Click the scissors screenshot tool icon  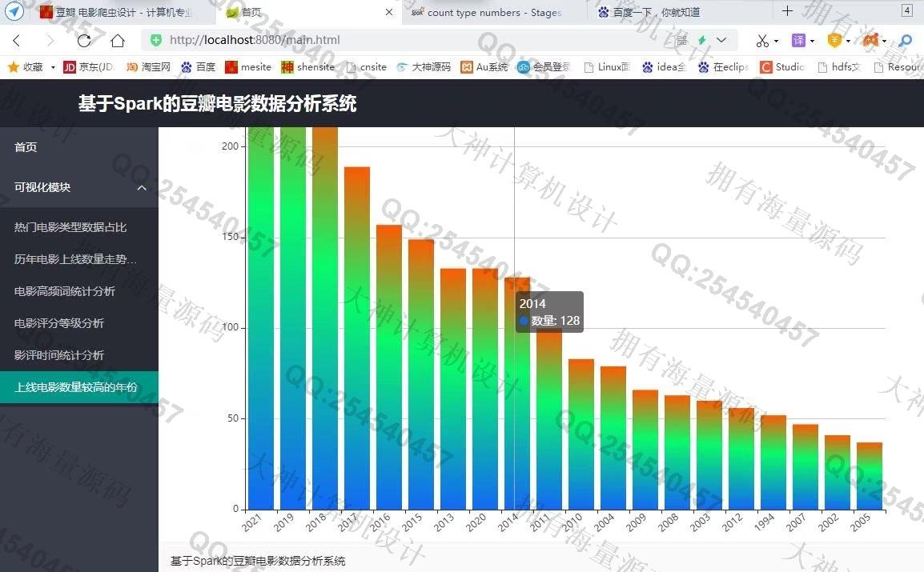(x=761, y=40)
